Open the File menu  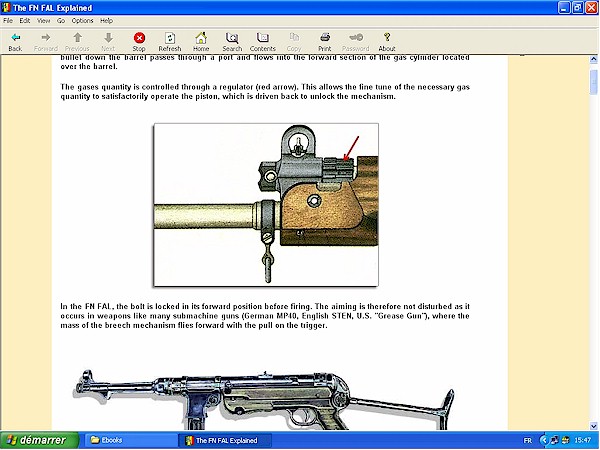[8, 21]
